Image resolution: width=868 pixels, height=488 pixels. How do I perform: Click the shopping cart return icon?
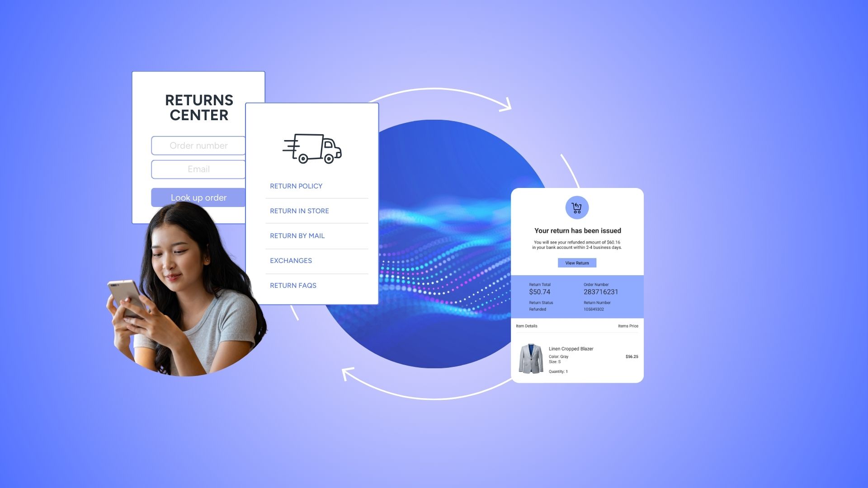click(577, 208)
